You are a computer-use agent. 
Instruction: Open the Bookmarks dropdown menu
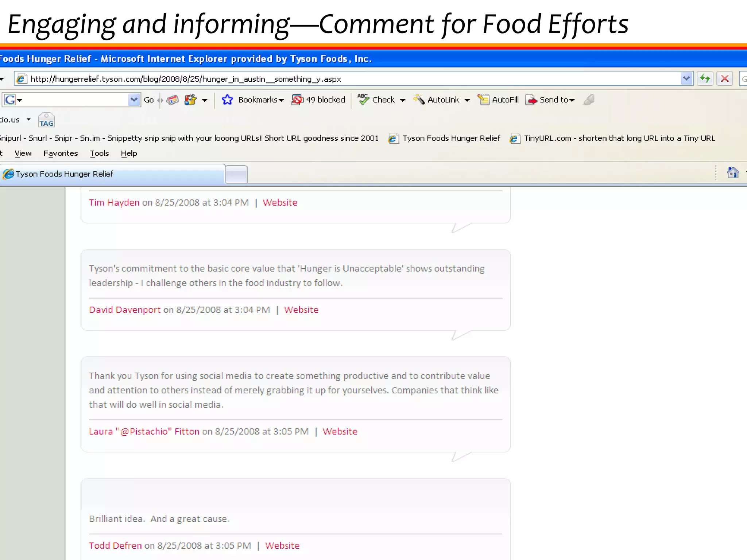pos(261,100)
